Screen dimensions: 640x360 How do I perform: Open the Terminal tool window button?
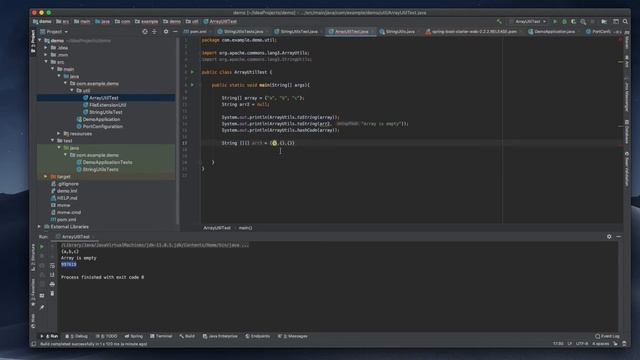coord(161,336)
